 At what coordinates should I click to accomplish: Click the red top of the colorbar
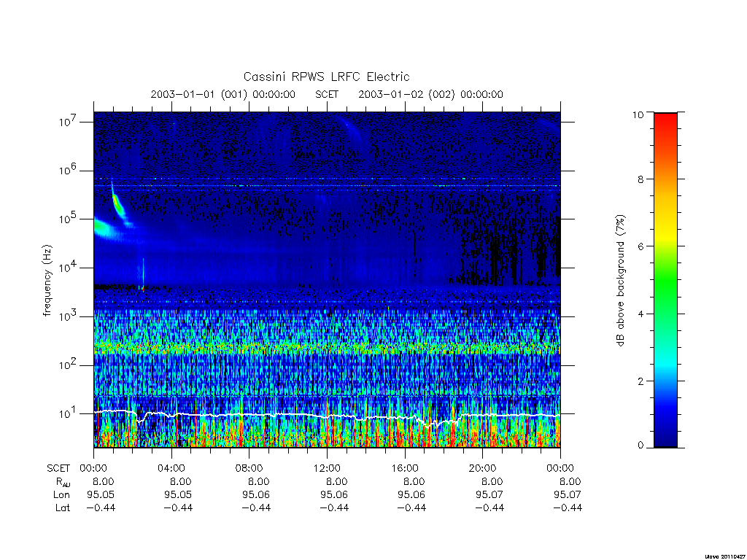pyautogui.click(x=665, y=124)
